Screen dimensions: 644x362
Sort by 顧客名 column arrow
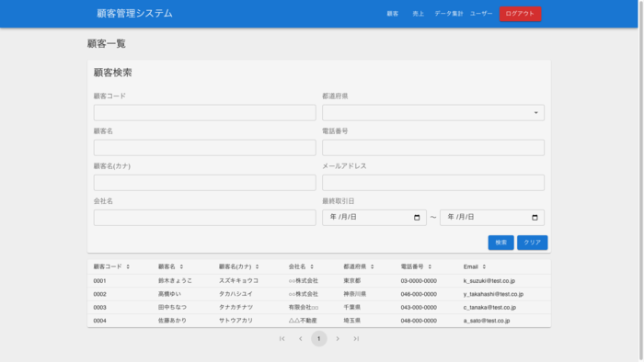click(x=181, y=266)
